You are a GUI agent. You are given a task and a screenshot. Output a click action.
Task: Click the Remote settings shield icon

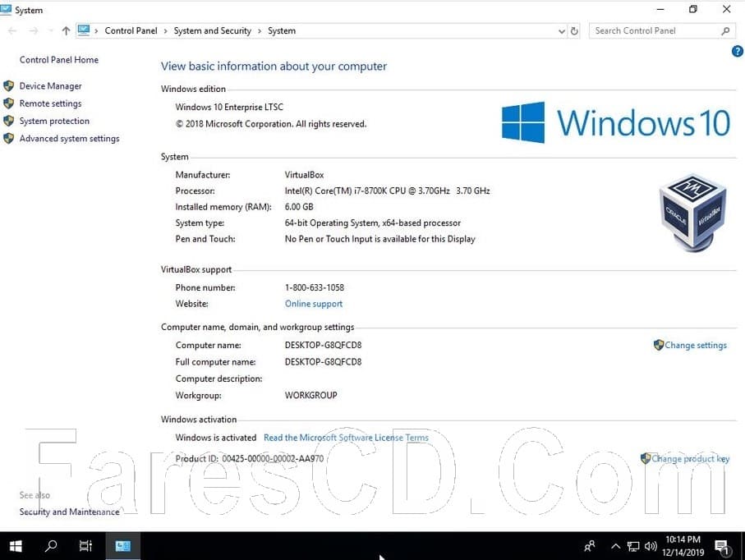[x=8, y=103]
